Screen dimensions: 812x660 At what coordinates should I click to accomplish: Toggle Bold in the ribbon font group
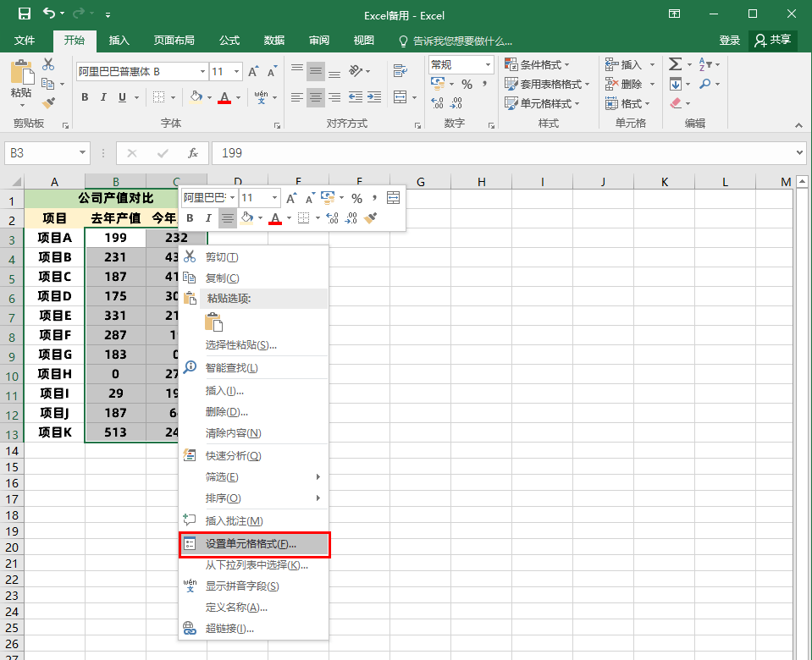[85, 97]
